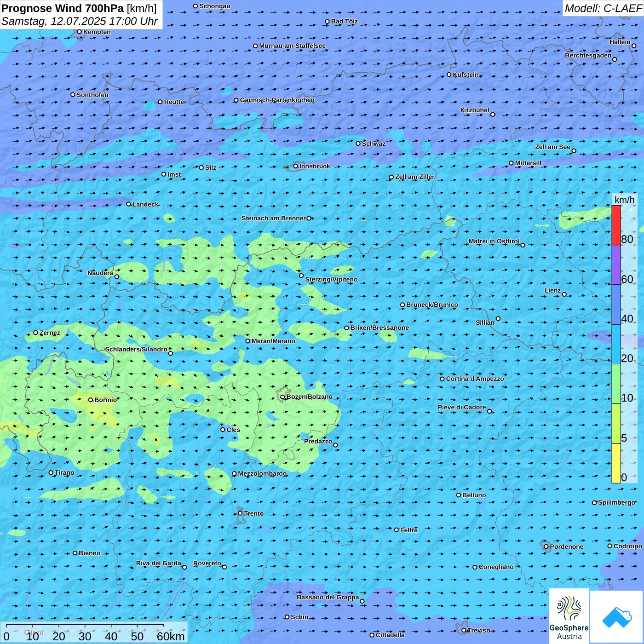This screenshot has height=644, width=644.
Task: Click the 'Zell am Ziller' label
Action: [x=414, y=177]
